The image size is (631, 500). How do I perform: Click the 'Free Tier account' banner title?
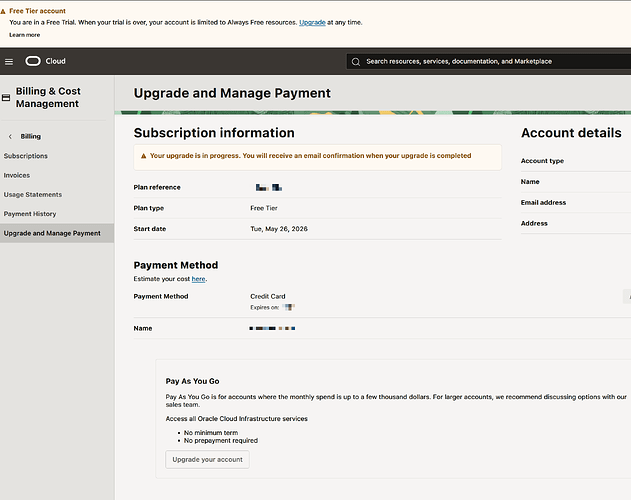[37, 11]
